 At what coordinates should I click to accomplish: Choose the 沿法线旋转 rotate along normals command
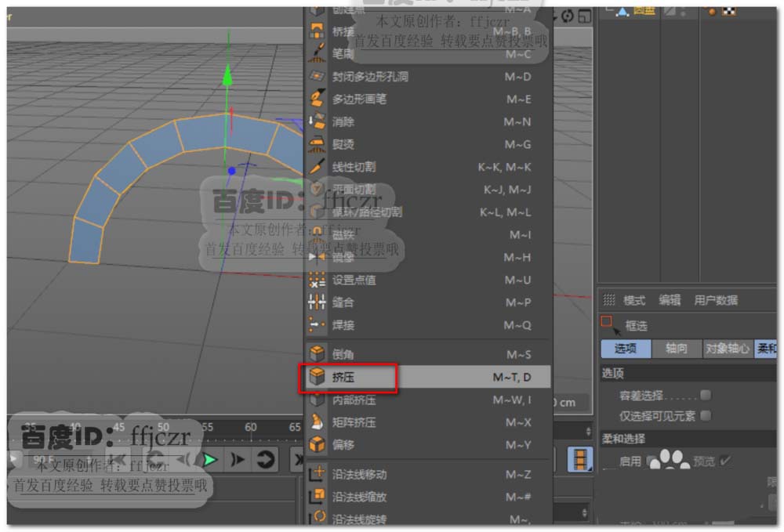point(428,518)
